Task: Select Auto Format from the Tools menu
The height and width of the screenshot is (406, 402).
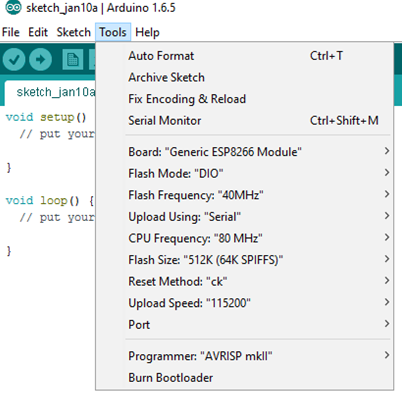Action: [244, 56]
